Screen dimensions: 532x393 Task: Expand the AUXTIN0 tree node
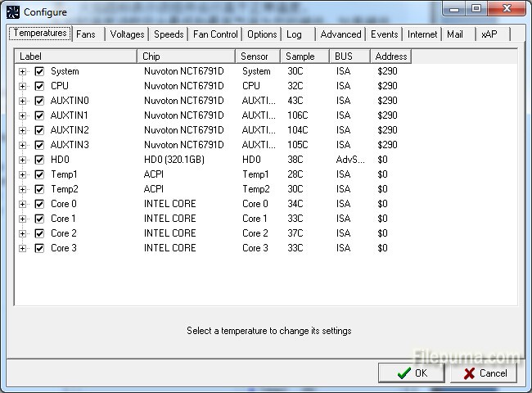point(22,101)
